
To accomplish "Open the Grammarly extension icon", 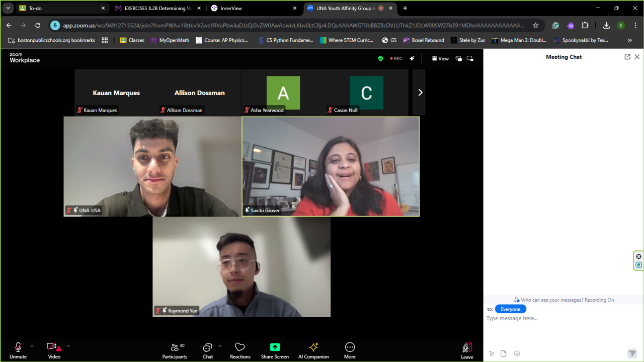I will coord(555,25).
